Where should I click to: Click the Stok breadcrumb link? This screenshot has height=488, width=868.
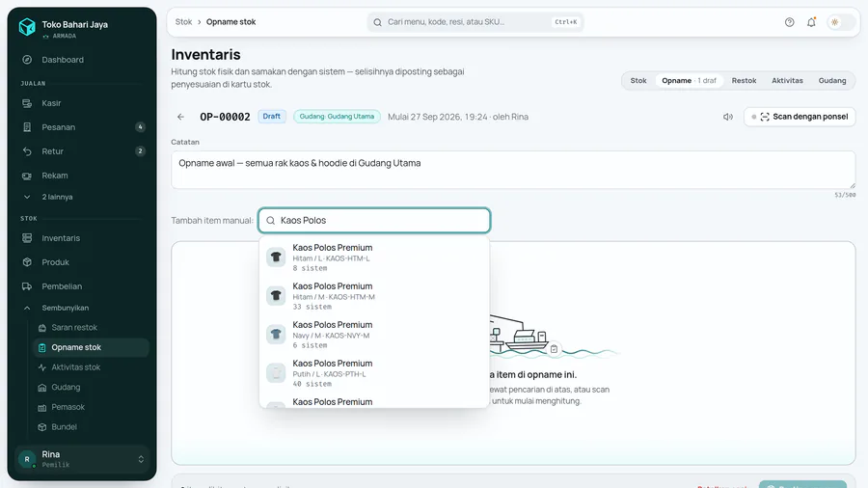[x=183, y=22]
